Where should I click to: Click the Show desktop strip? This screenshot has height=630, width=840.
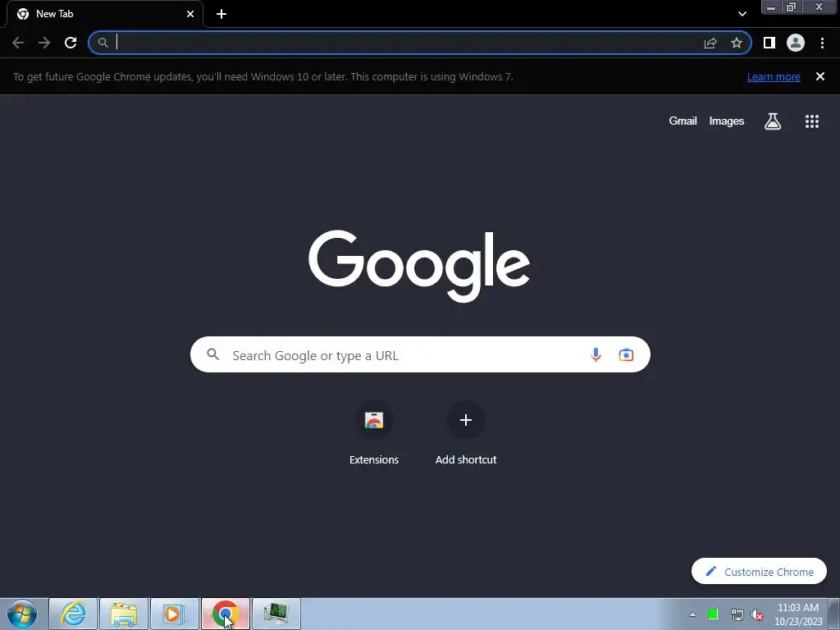tap(834, 614)
